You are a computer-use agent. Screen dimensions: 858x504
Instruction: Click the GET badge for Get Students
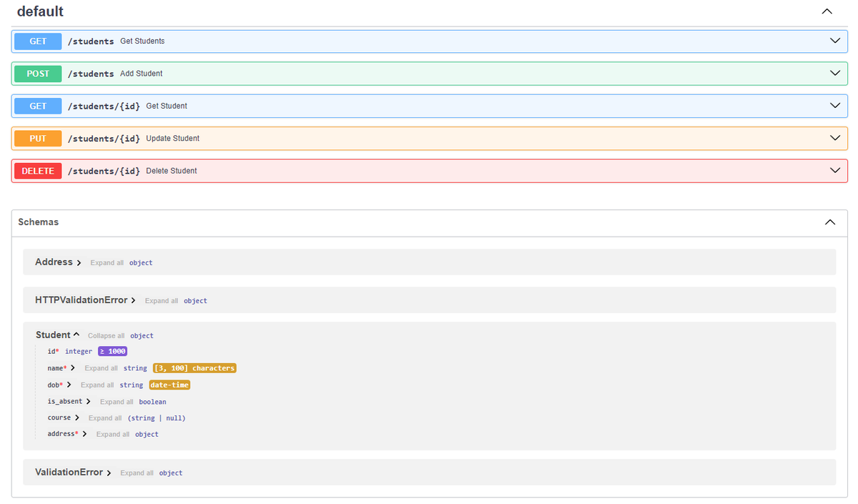point(38,41)
